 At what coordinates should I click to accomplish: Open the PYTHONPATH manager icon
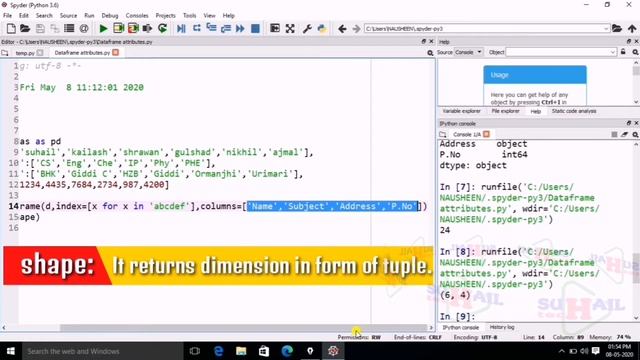tap(322, 29)
